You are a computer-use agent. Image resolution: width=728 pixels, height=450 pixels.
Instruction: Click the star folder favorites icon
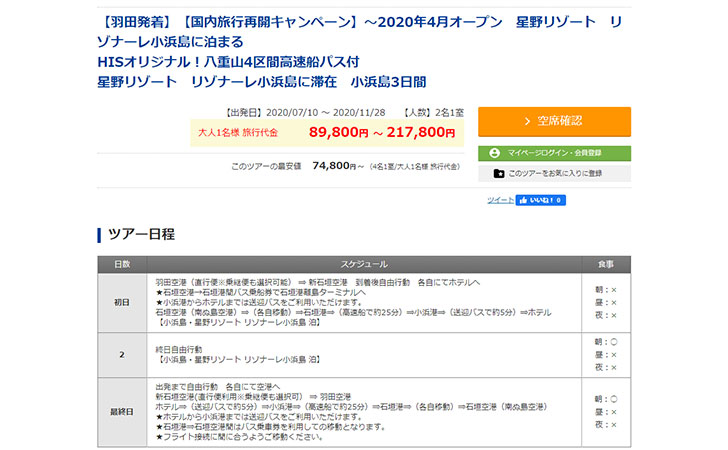(x=499, y=173)
